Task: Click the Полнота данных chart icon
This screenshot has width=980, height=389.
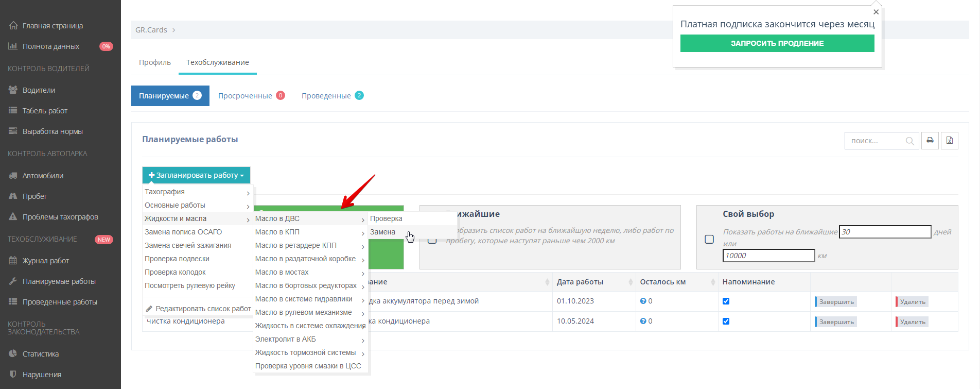Action: pyautogui.click(x=13, y=46)
